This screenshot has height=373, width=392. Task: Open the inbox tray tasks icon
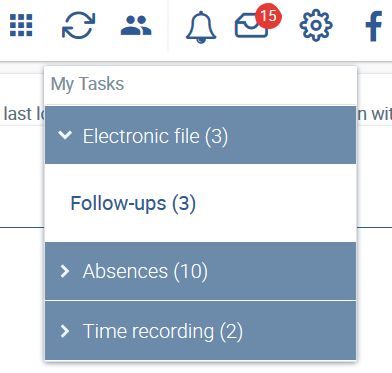[251, 27]
